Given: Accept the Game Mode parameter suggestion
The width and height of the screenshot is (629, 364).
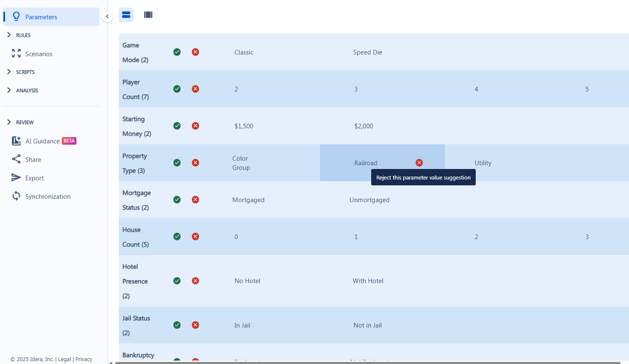Looking at the screenshot, I should (177, 52).
